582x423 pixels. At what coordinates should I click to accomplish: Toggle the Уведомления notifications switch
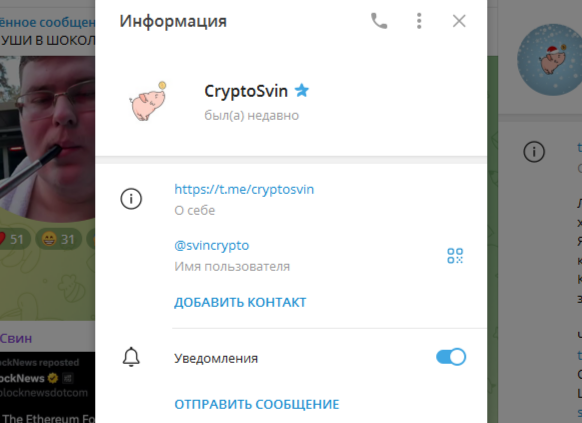point(451,357)
